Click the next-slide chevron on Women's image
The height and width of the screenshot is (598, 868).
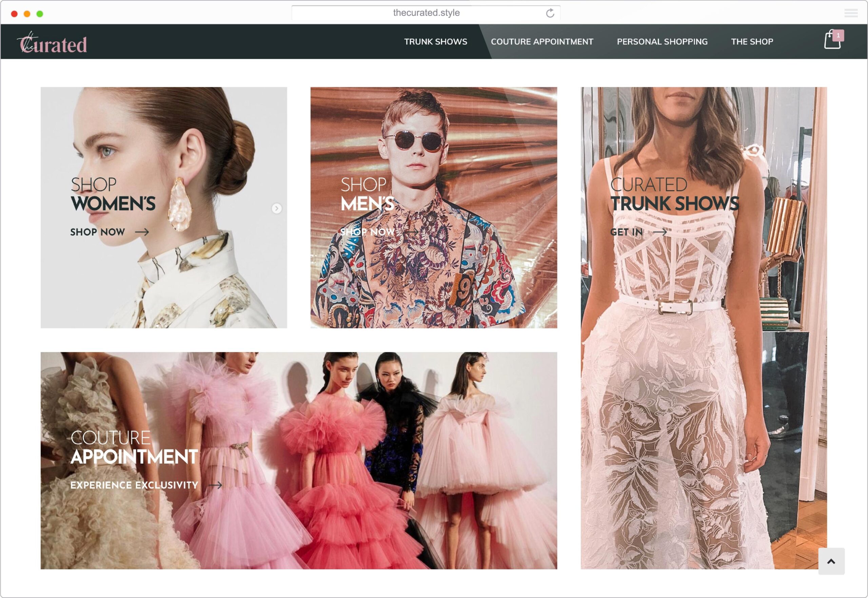[276, 208]
